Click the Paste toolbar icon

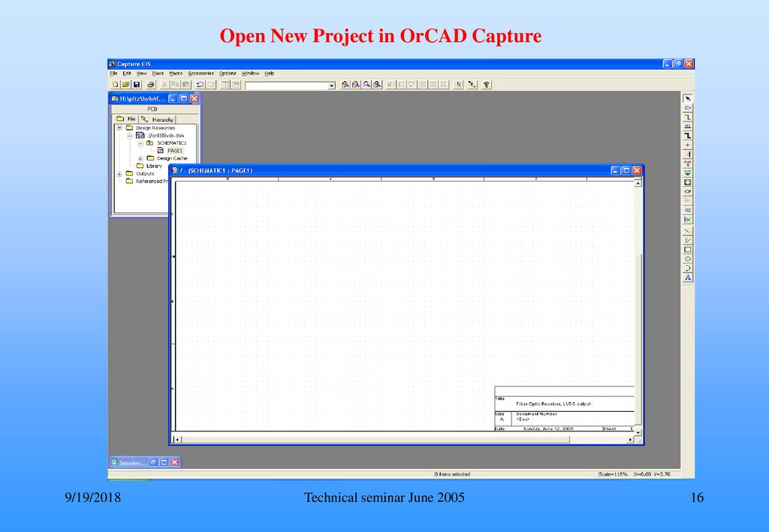[186, 85]
